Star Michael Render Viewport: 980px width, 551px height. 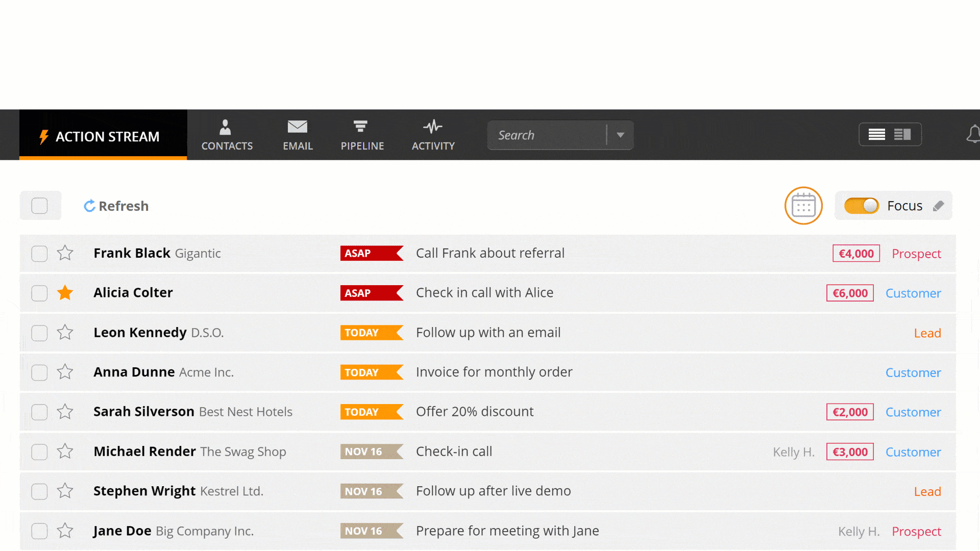[x=65, y=452]
